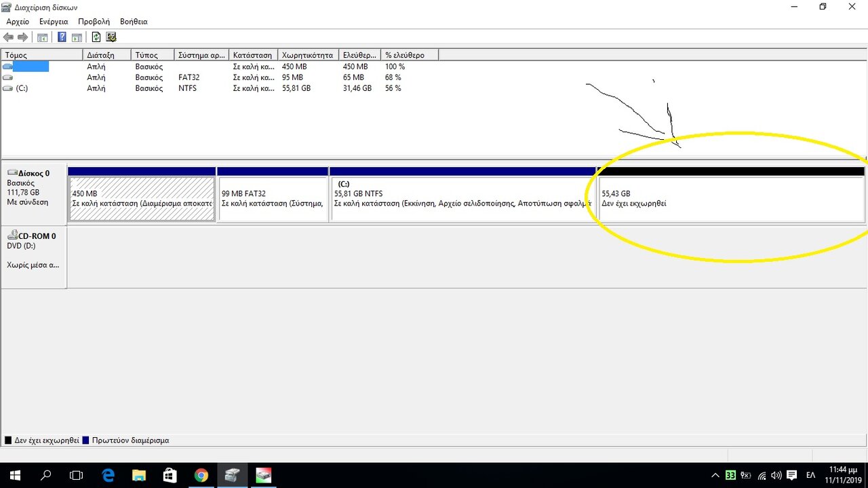Open the Βοήθεια menu
Viewport: 868px width, 488px height.
[x=134, y=22]
